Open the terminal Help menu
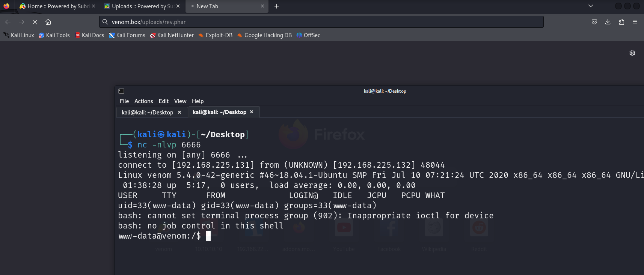Image resolution: width=644 pixels, height=275 pixels. click(198, 101)
